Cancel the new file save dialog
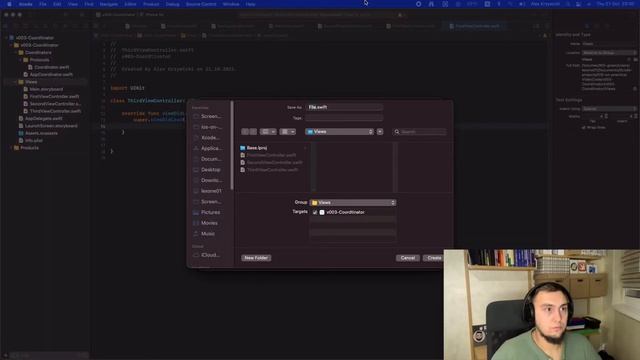The image size is (640, 360). click(x=407, y=258)
